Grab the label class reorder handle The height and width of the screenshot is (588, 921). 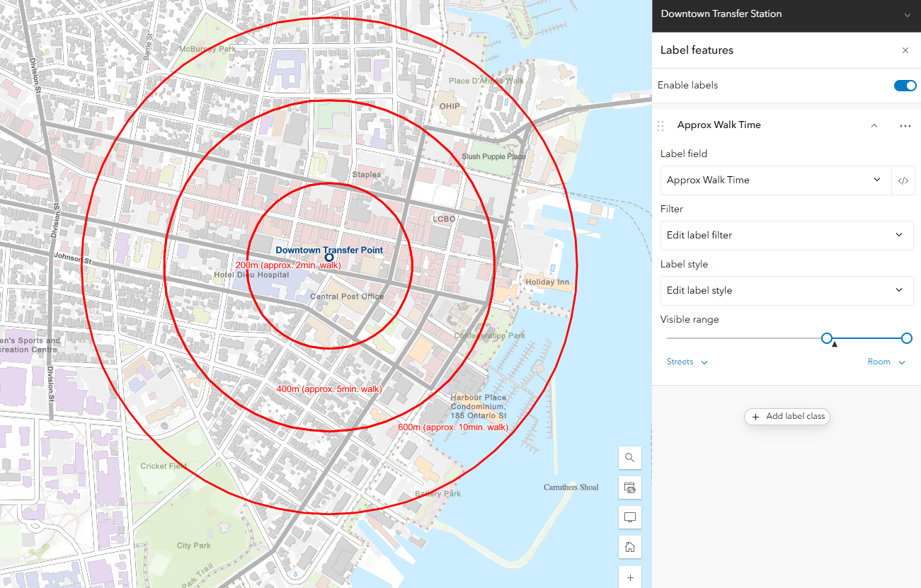coord(660,126)
